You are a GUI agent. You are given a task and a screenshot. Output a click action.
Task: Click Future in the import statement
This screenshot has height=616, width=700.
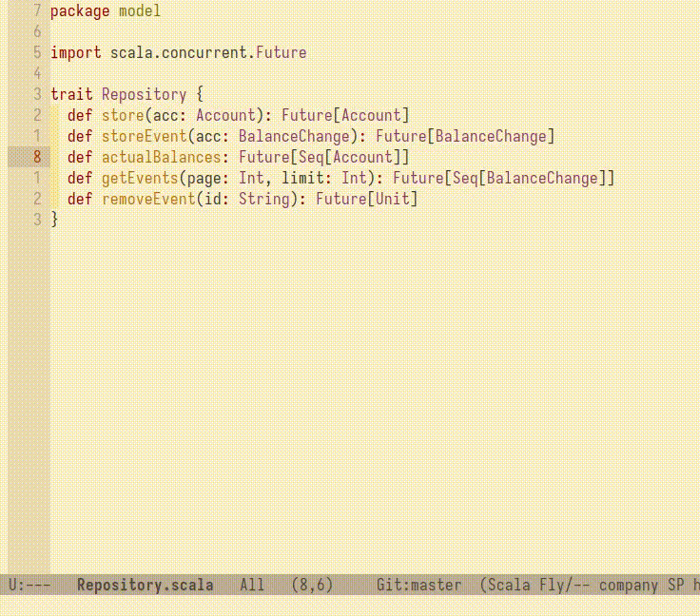pyautogui.click(x=281, y=53)
